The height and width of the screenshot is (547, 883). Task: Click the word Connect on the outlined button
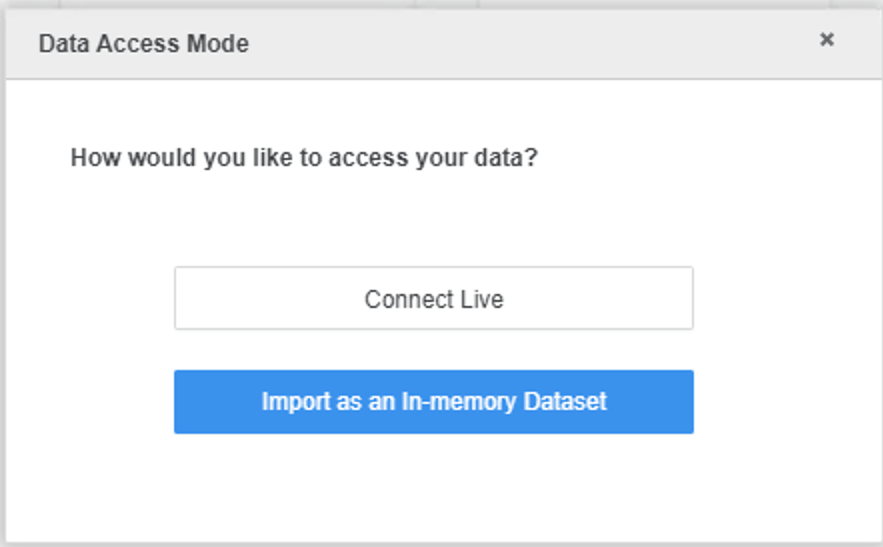pyautogui.click(x=409, y=299)
